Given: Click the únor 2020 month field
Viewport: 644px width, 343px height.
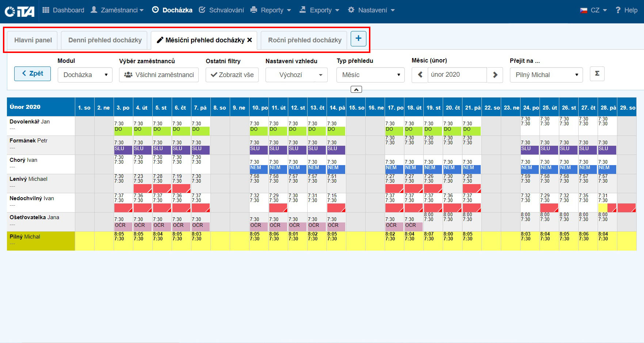Looking at the screenshot, I should pyautogui.click(x=457, y=75).
